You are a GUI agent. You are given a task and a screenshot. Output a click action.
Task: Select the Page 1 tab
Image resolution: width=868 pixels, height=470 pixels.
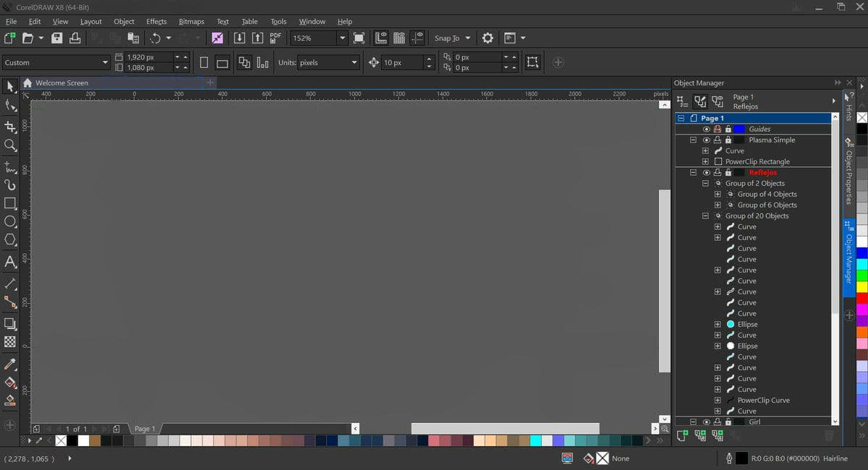(x=145, y=429)
